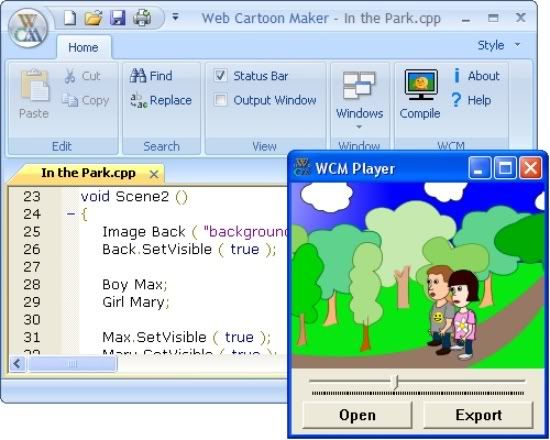Click the View group label
The image size is (550, 440).
pyautogui.click(x=264, y=146)
